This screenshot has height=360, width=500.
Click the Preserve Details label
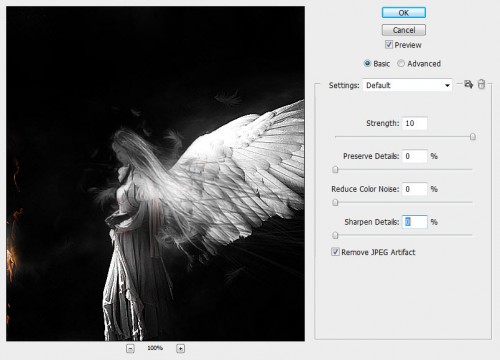point(371,156)
